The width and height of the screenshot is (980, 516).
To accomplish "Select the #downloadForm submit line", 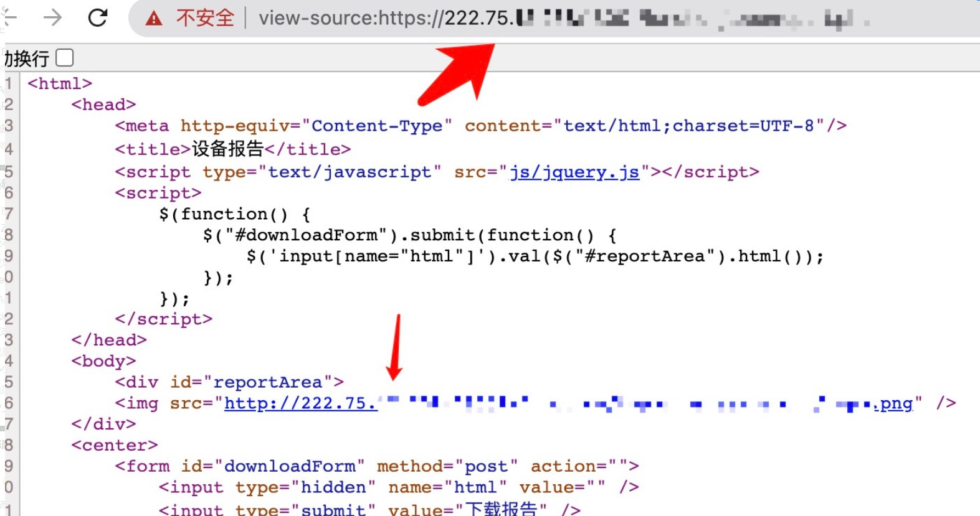I will coord(410,235).
